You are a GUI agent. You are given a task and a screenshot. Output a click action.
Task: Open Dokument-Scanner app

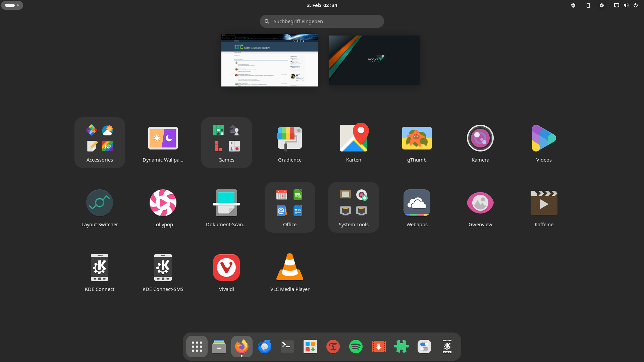pyautogui.click(x=226, y=203)
